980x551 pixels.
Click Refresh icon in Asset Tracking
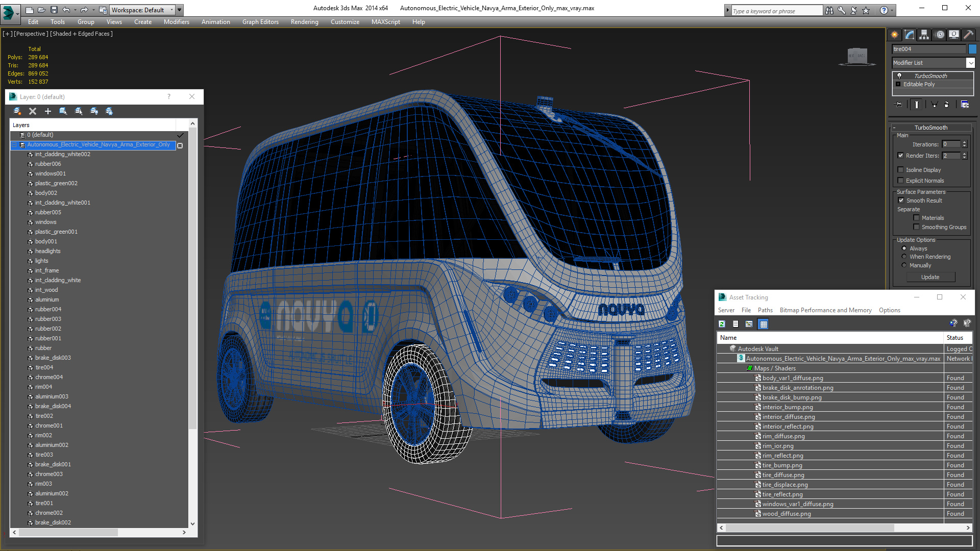tap(722, 324)
